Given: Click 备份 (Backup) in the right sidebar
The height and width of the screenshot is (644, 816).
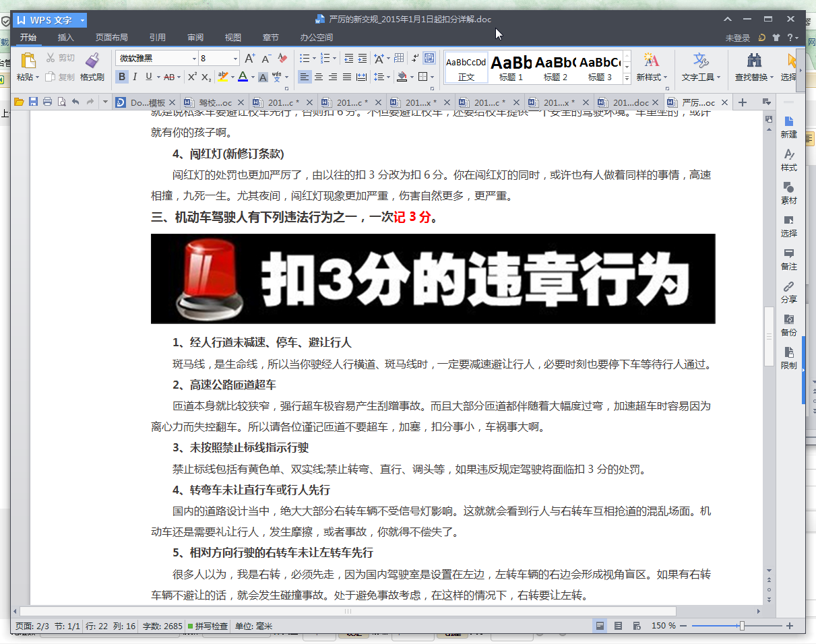Looking at the screenshot, I should pyautogui.click(x=788, y=325).
